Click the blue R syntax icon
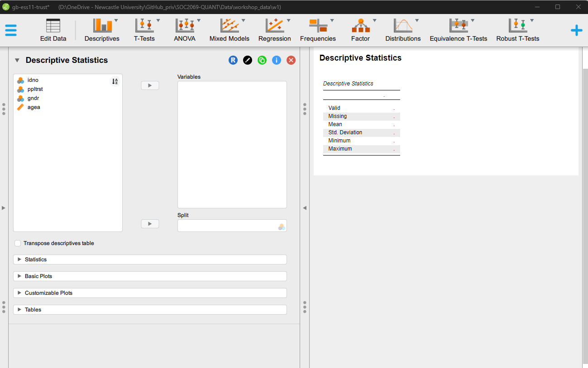 click(x=233, y=60)
